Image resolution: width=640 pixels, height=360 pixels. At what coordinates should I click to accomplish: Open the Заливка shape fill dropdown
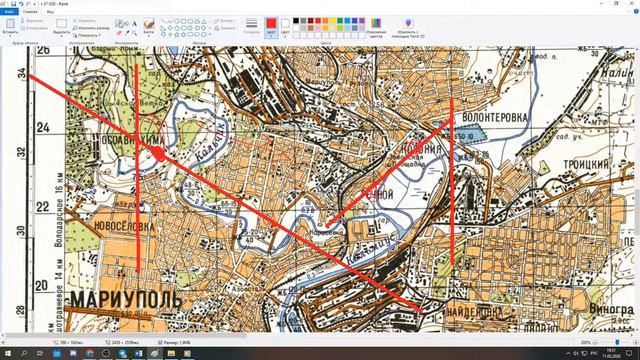(x=226, y=28)
